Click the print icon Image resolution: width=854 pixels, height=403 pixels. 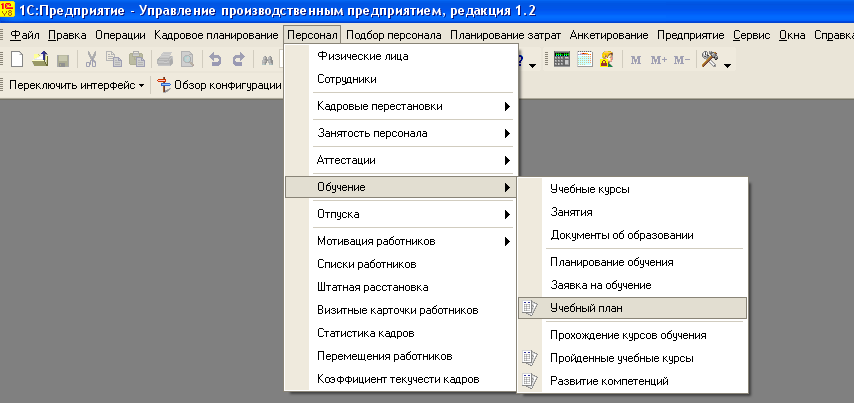coord(165,60)
